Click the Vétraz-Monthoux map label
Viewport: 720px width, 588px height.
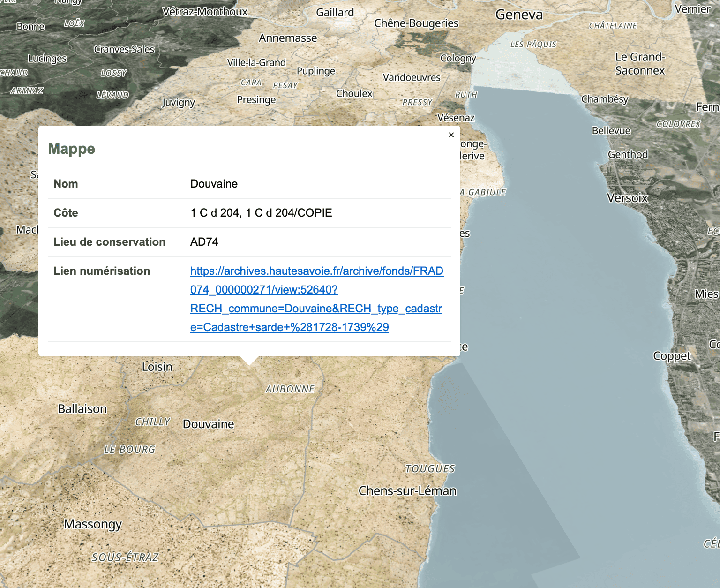(x=205, y=12)
